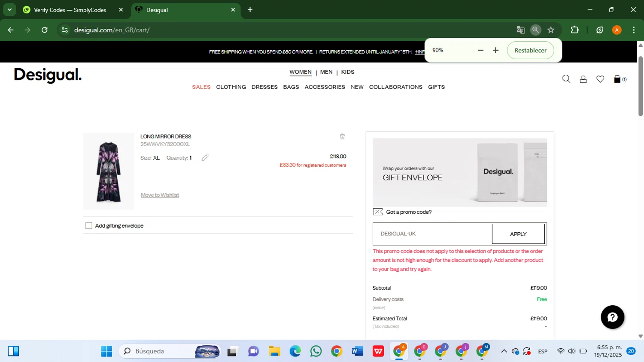Open NEW menu
The image size is (644, 362).
[x=357, y=87]
